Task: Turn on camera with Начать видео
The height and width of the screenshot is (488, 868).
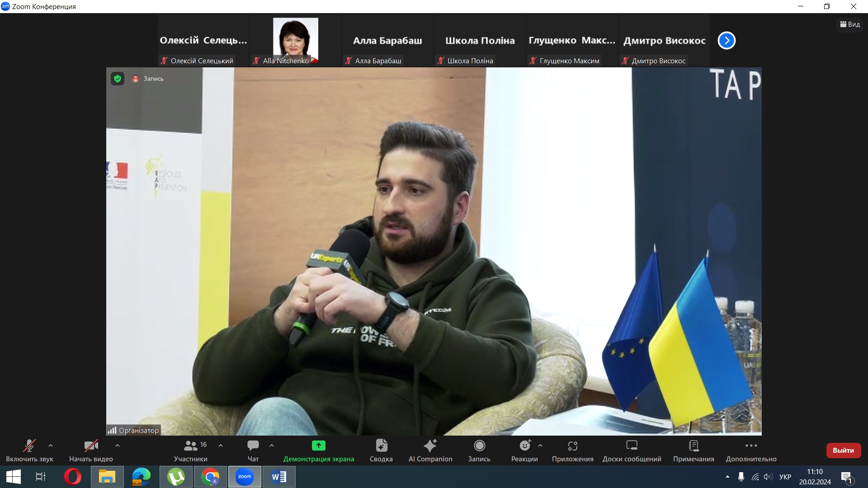Action: pyautogui.click(x=91, y=450)
